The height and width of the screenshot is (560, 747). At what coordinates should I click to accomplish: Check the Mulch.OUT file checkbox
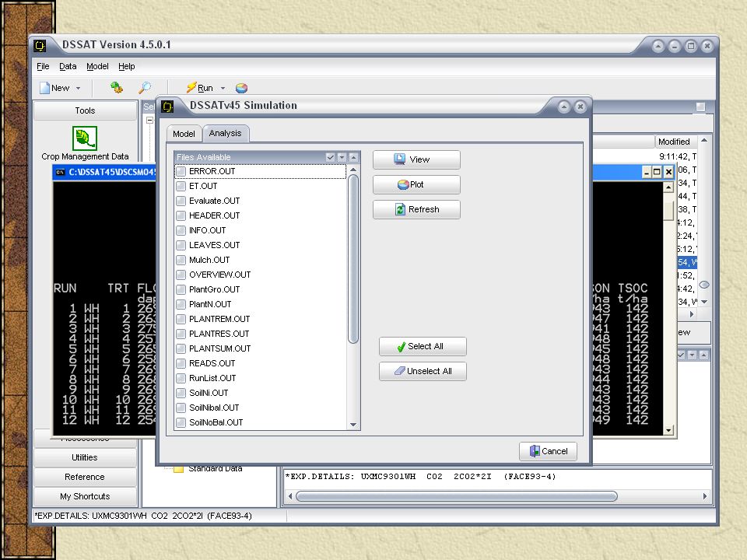click(x=181, y=260)
